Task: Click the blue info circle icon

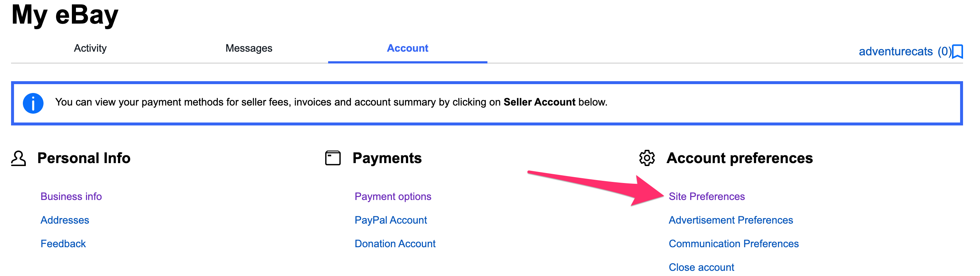Action: [x=33, y=103]
